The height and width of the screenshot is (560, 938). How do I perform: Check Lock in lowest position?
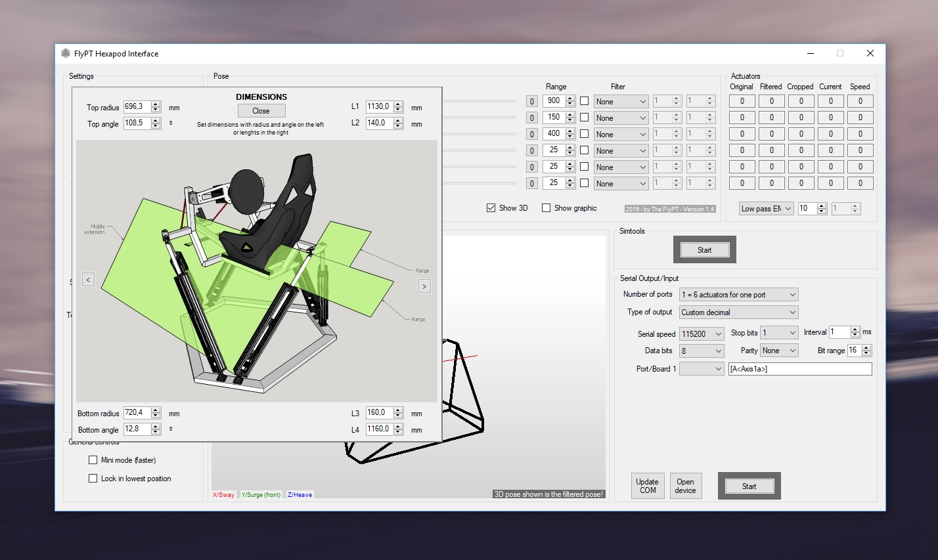[x=93, y=479]
